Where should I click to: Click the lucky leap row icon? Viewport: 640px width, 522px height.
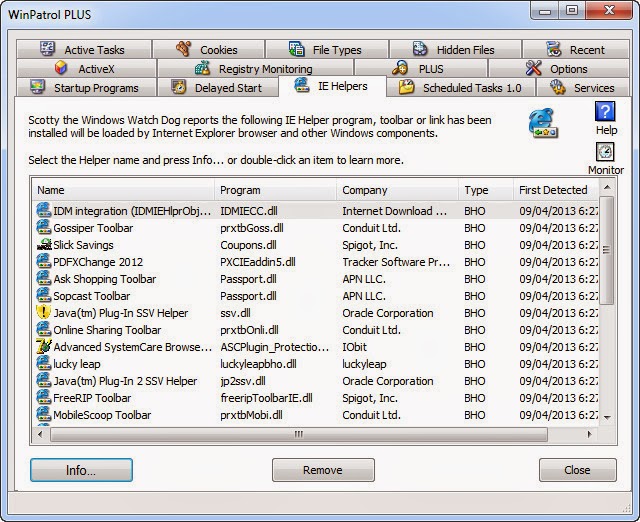tap(44, 364)
